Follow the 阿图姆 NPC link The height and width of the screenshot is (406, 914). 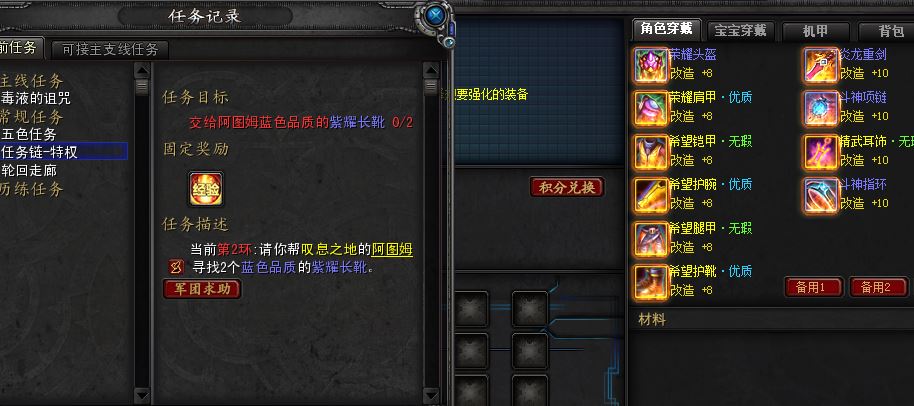pyautogui.click(x=392, y=250)
